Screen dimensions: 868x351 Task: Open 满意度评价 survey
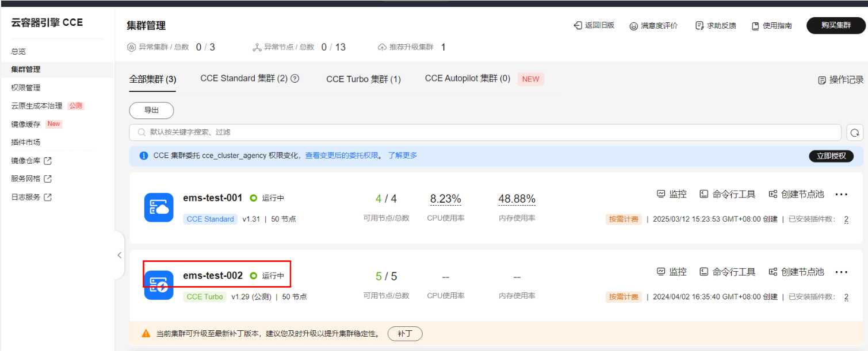click(x=653, y=26)
